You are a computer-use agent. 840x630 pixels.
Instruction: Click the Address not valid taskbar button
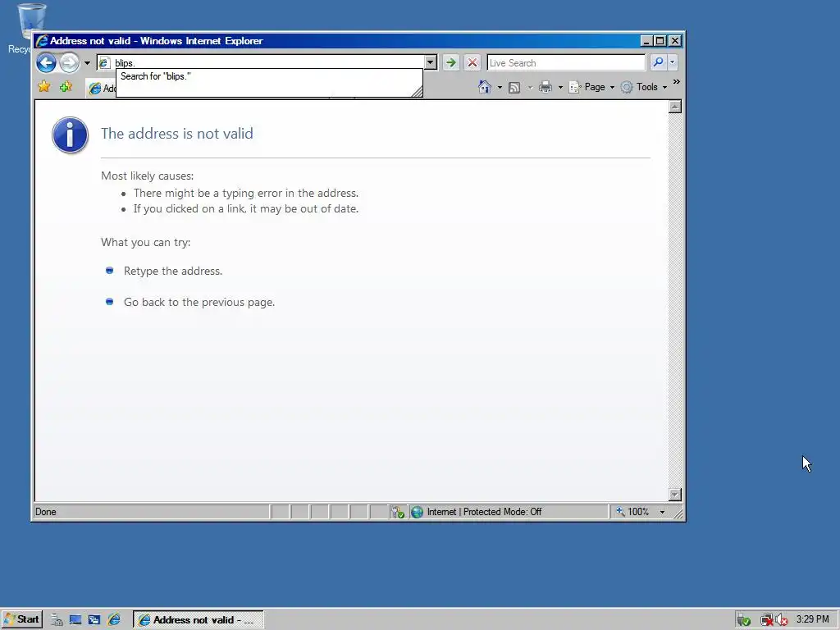198,620
